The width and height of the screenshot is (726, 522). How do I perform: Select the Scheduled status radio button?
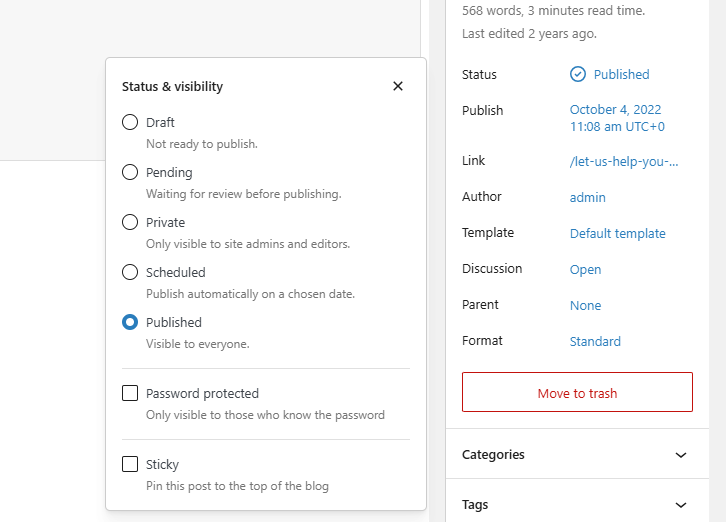click(130, 272)
